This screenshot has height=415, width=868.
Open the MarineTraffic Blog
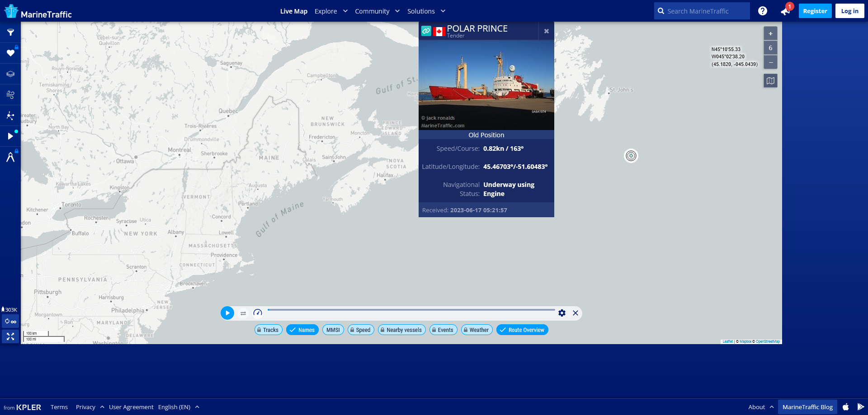coord(807,407)
